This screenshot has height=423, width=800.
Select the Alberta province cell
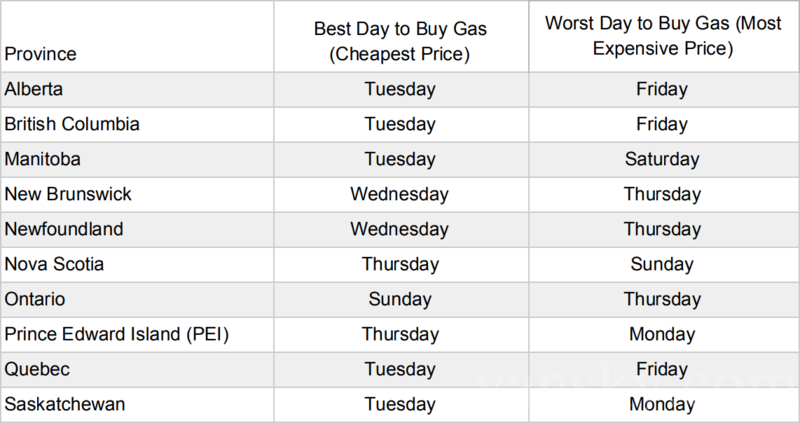pyautogui.click(x=34, y=89)
